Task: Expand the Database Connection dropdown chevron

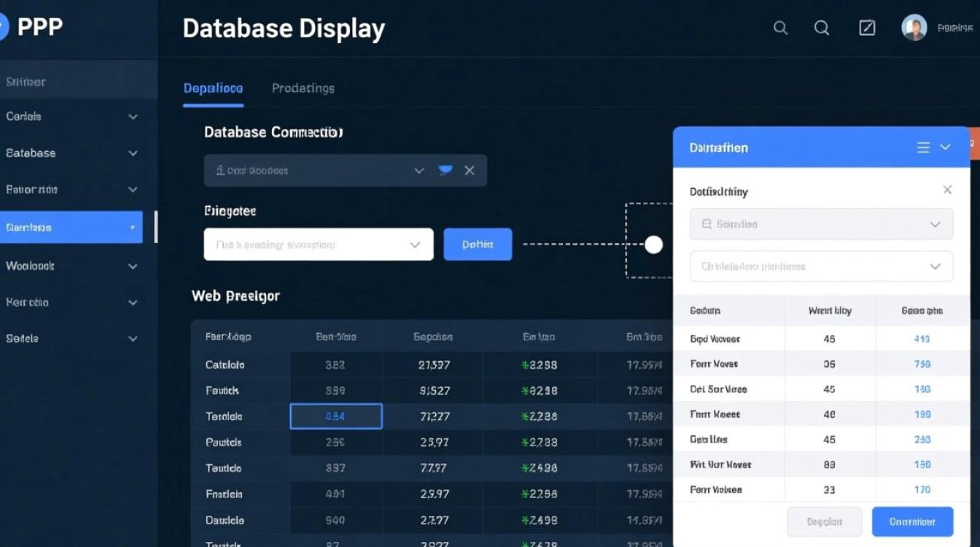Action: (419, 171)
